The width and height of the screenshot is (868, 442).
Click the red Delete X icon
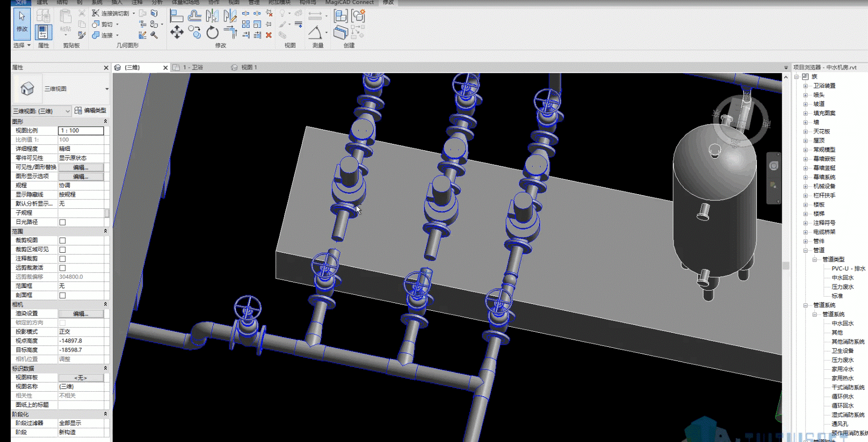pyautogui.click(x=269, y=35)
